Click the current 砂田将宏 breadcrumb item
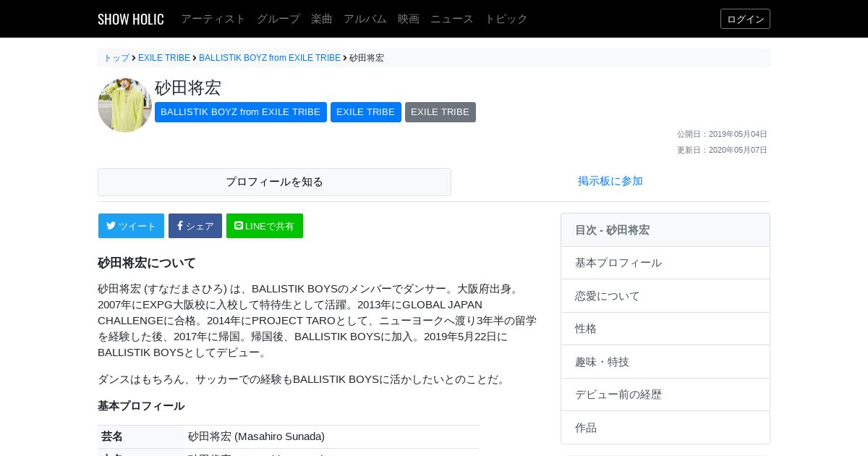 pos(367,58)
